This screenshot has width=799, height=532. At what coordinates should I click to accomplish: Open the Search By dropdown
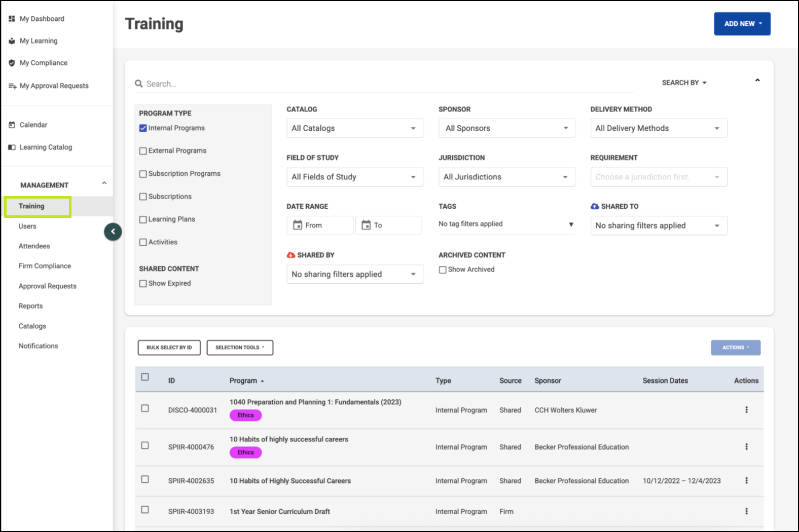[x=684, y=83]
